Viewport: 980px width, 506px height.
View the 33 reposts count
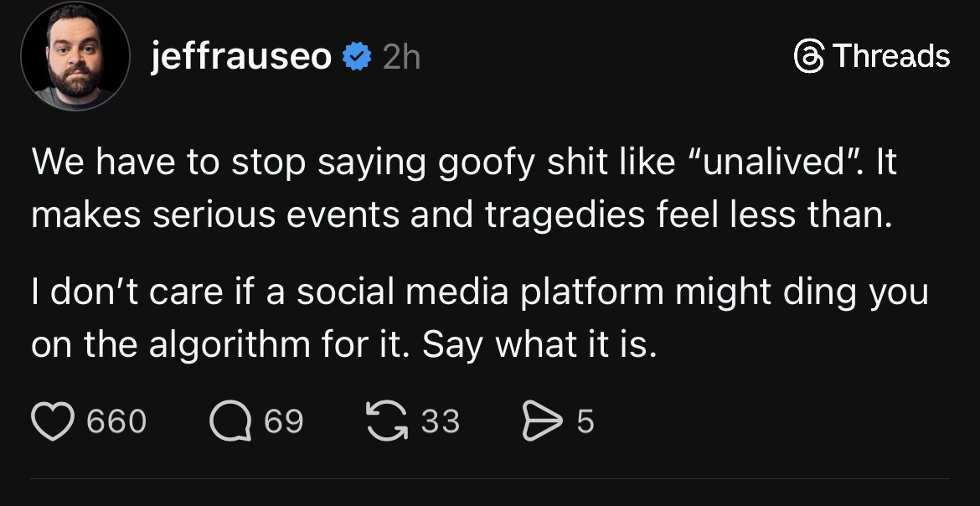point(440,421)
